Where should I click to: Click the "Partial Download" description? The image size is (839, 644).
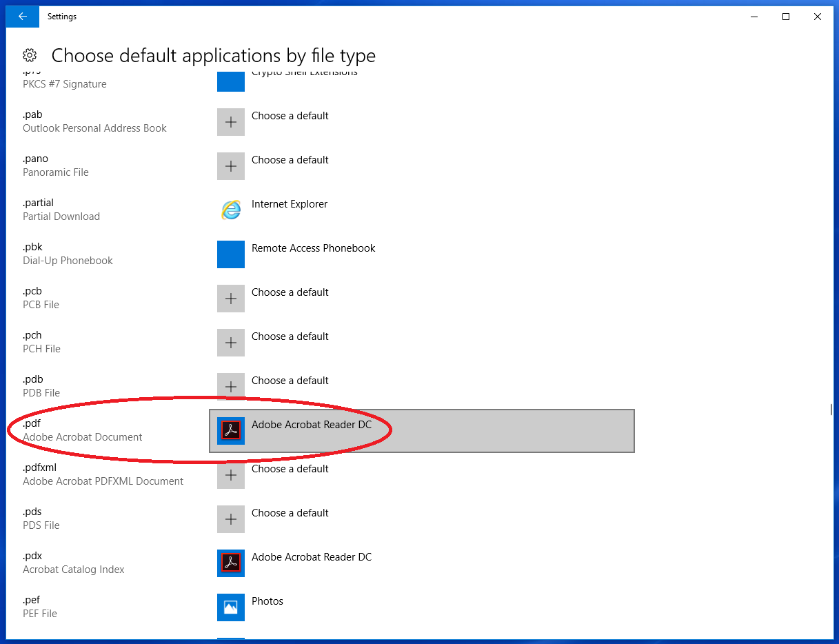tap(61, 217)
